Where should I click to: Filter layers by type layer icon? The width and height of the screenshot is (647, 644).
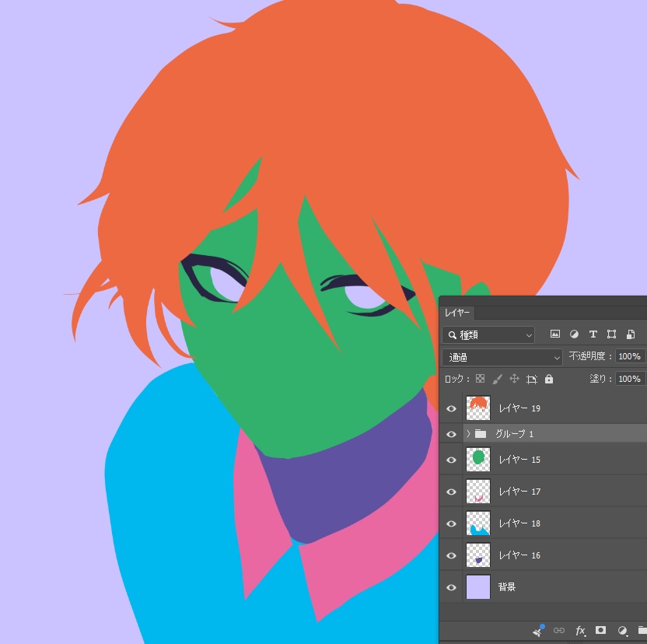(593, 334)
